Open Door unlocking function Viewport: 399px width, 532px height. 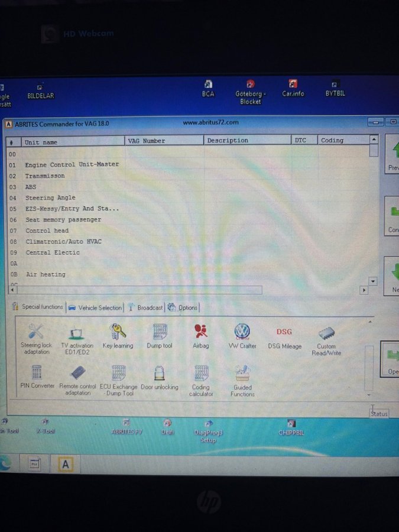pyautogui.click(x=159, y=374)
